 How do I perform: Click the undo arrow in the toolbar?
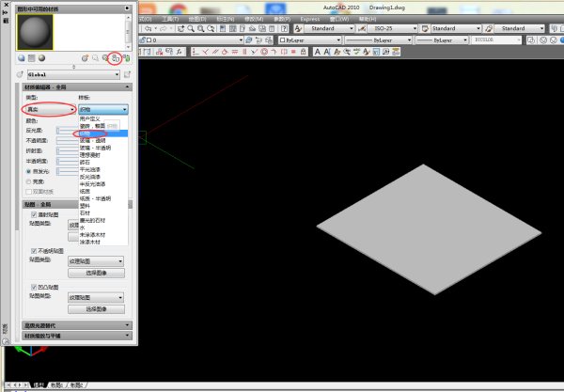[x=149, y=28]
